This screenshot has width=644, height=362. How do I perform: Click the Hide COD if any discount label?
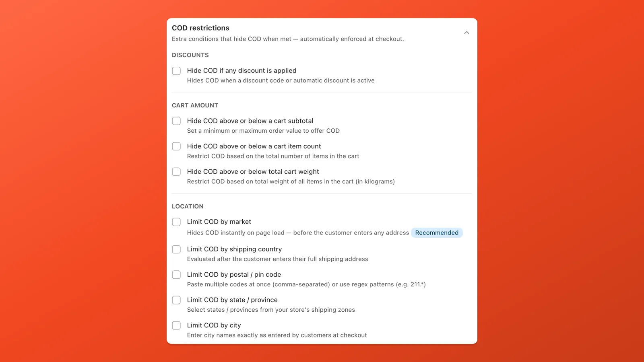tap(242, 70)
